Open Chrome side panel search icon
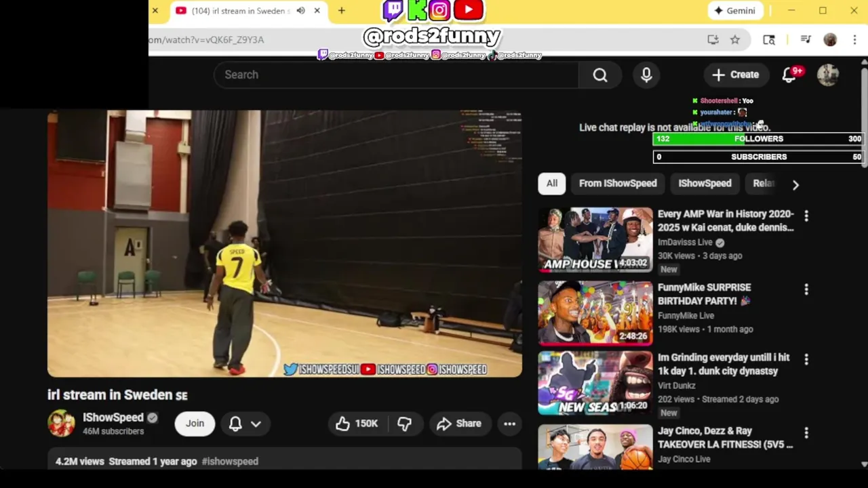 (769, 39)
